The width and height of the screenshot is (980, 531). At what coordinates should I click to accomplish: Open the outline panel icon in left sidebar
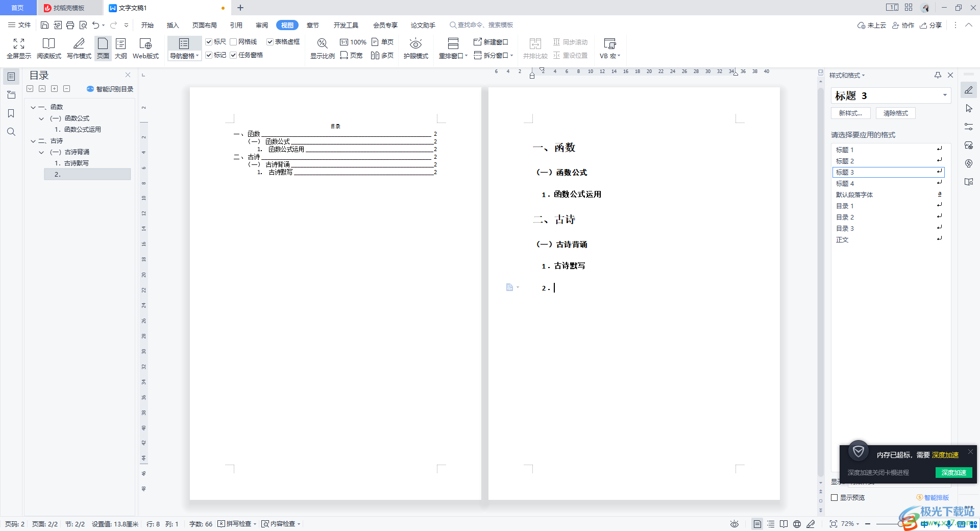[11, 77]
